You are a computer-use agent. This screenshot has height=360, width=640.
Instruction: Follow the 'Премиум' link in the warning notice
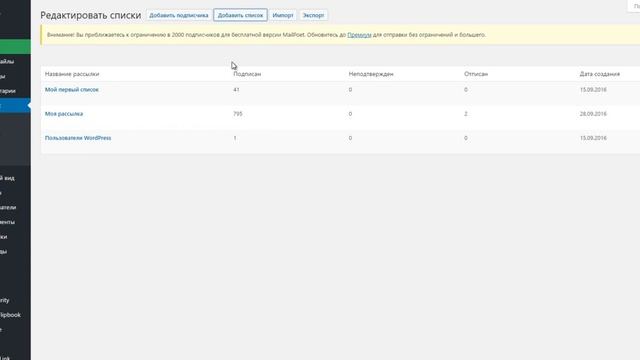point(359,35)
